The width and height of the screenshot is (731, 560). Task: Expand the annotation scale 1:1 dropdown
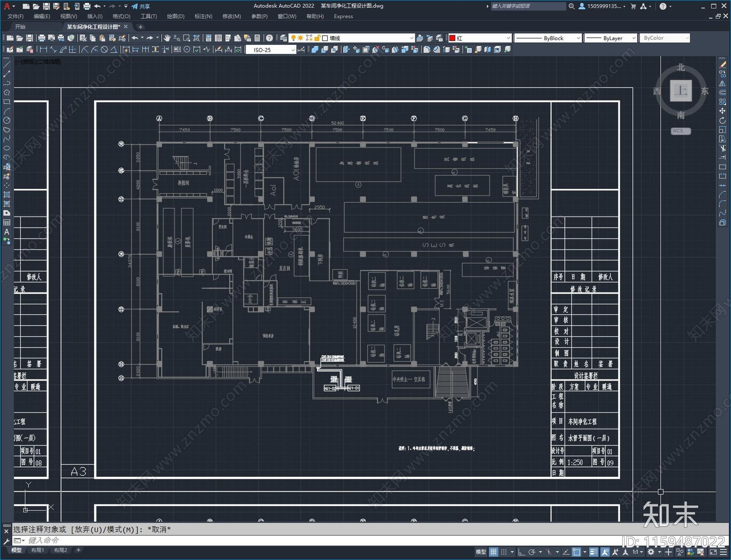pyautogui.click(x=638, y=552)
